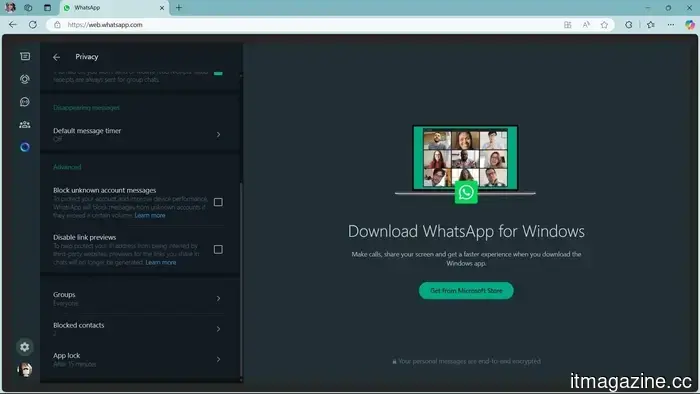Click the Privacy panel scrollbar
This screenshot has width=700, height=394.
(242, 279)
